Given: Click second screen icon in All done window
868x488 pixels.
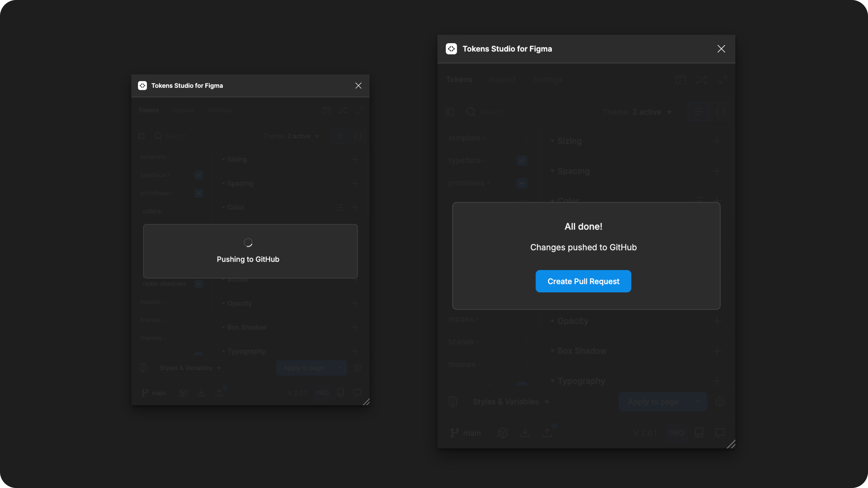Looking at the screenshot, I should (681, 80).
